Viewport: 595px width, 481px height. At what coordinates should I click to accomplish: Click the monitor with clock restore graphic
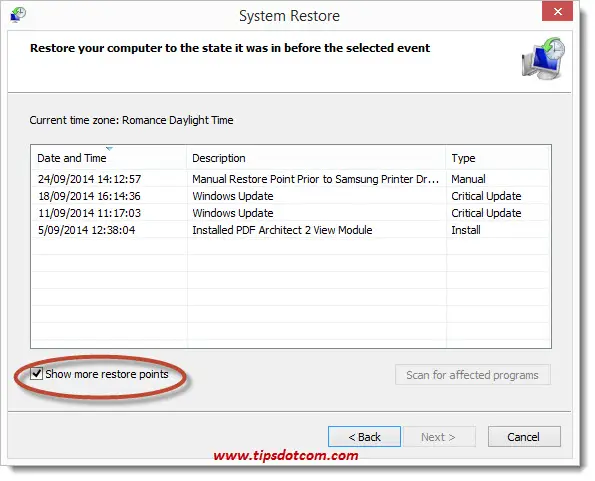[x=543, y=58]
